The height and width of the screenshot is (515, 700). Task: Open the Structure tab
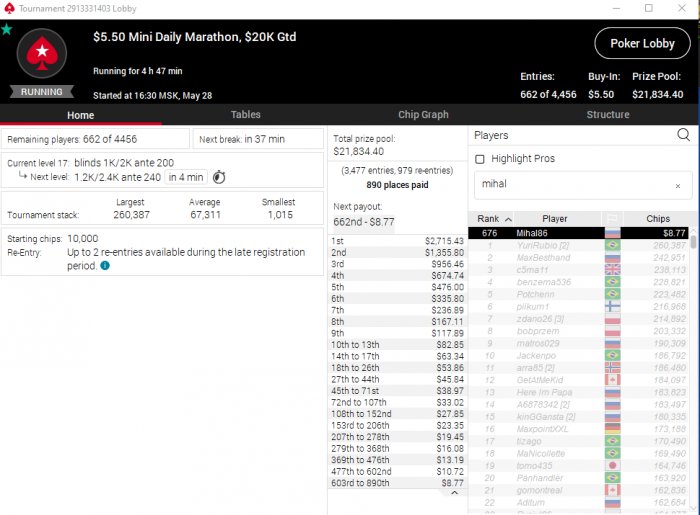pyautogui.click(x=608, y=115)
